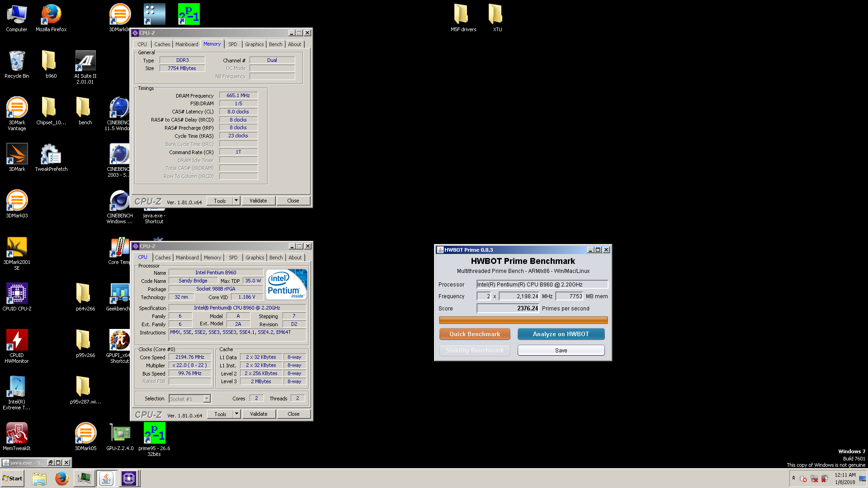Launch java.exe shortcut icon
868x488 pixels.
coord(154,216)
